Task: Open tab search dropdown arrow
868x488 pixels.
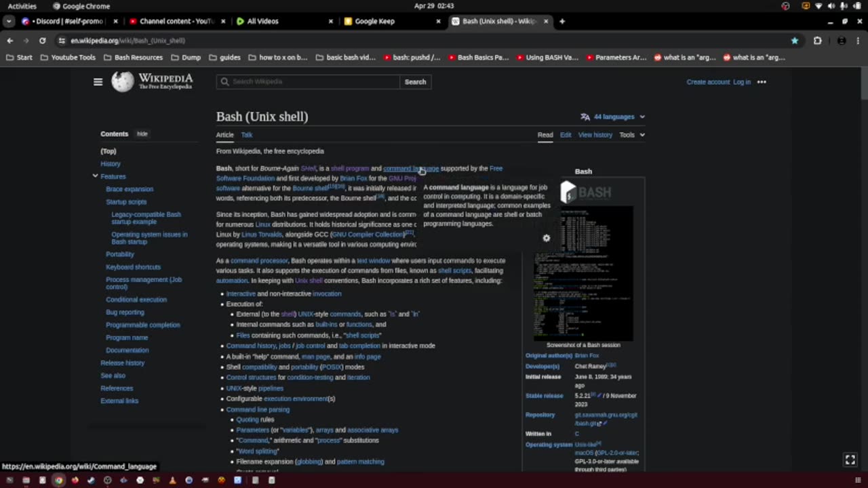Action: coord(8,21)
